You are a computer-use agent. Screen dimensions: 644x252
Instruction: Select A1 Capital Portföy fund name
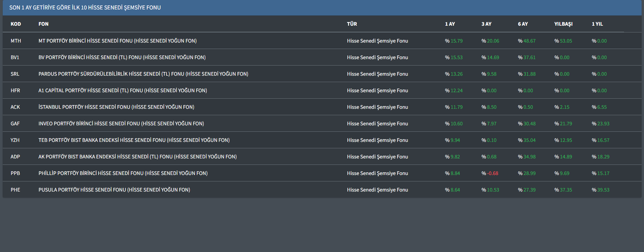click(122, 91)
